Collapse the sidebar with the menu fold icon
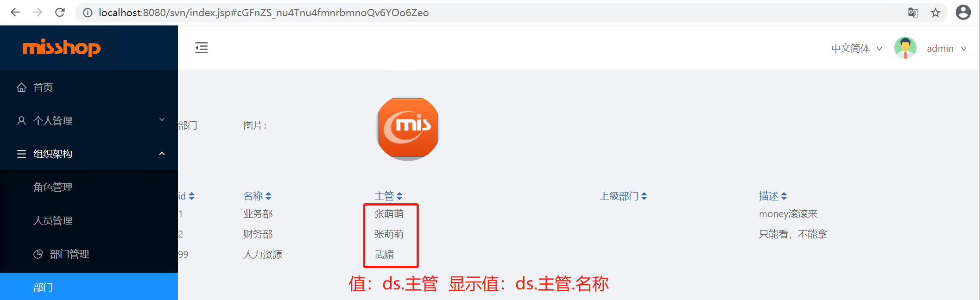The height and width of the screenshot is (300, 980). 202,48
